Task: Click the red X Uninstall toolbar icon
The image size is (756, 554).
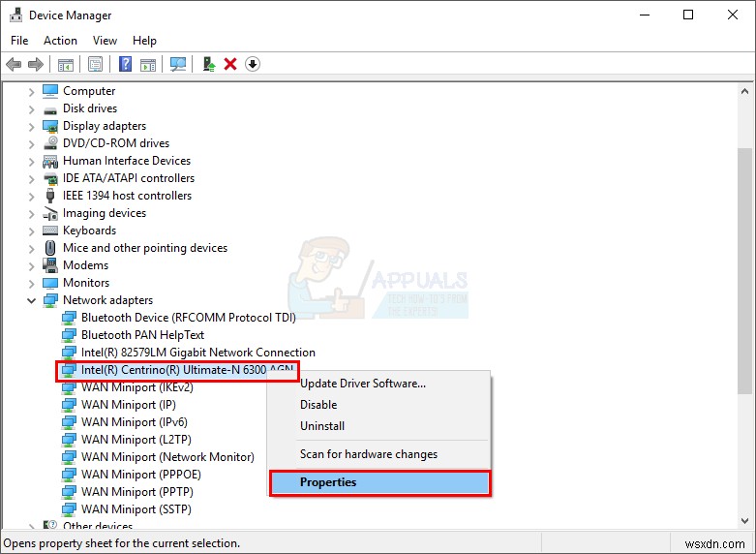Action: point(230,64)
